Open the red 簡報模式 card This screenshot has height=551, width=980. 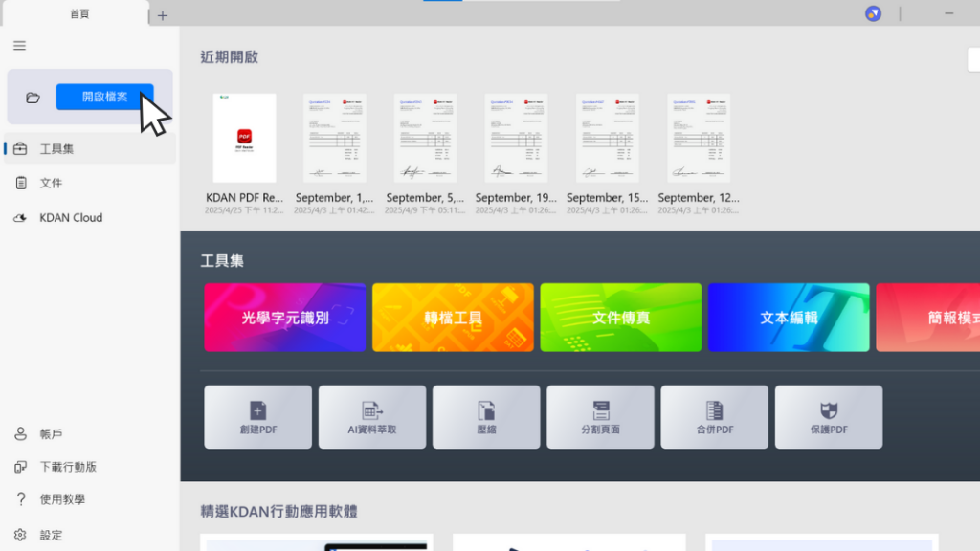point(928,318)
